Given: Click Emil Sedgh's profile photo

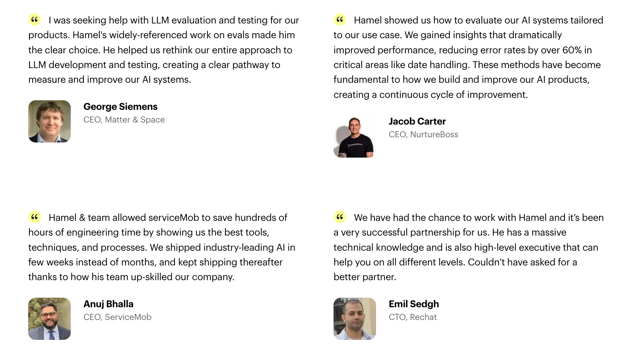Looking at the screenshot, I should pos(355,319).
